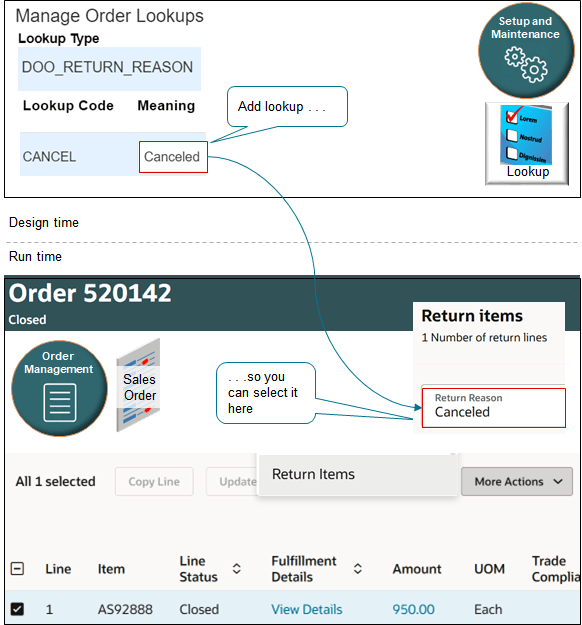Click the Trade Compliance column header

556,569
